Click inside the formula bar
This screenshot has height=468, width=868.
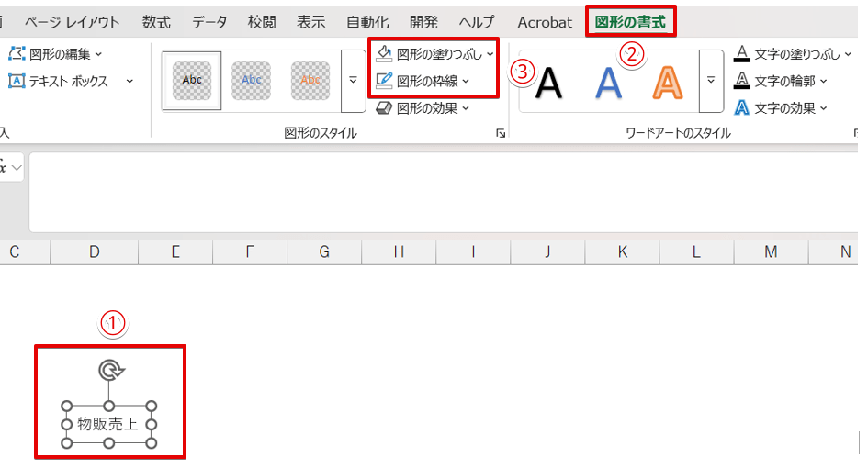coord(441,191)
